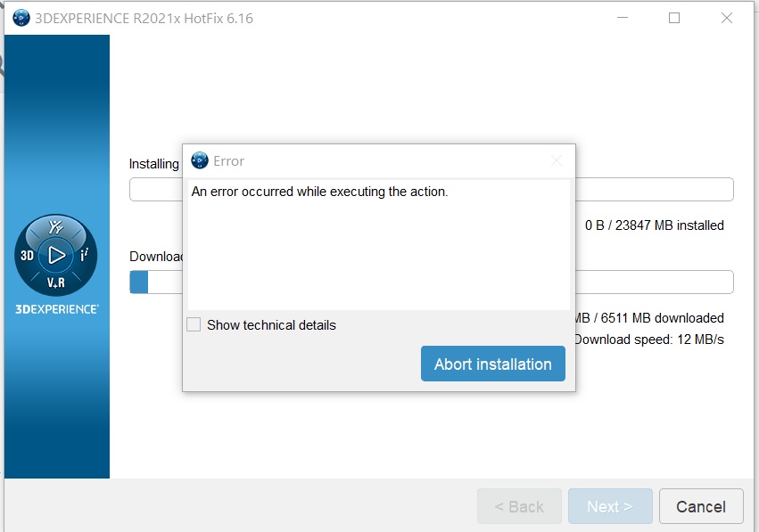Cancel the installer using the Cancel button
The height and width of the screenshot is (532, 759).
701,506
